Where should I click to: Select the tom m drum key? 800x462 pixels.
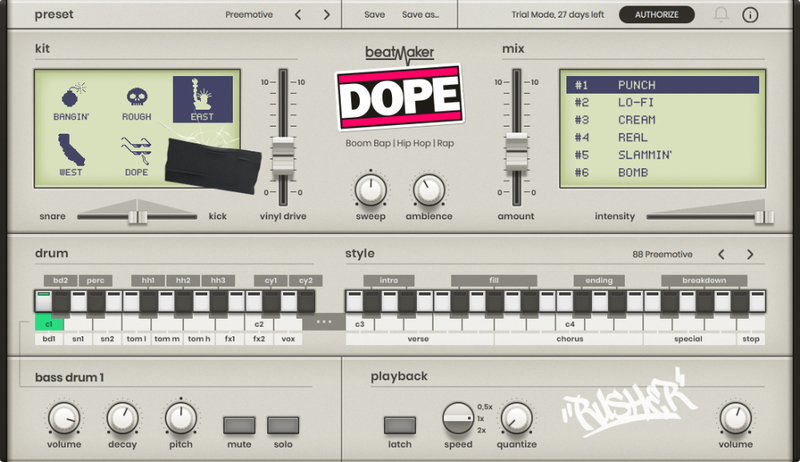(167, 339)
